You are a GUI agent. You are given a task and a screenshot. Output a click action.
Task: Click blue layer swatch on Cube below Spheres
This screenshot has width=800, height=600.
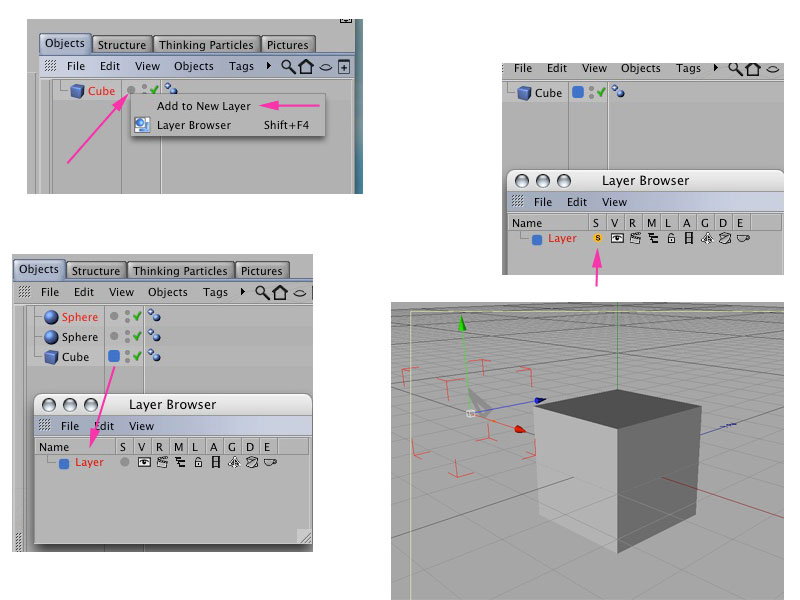[114, 356]
